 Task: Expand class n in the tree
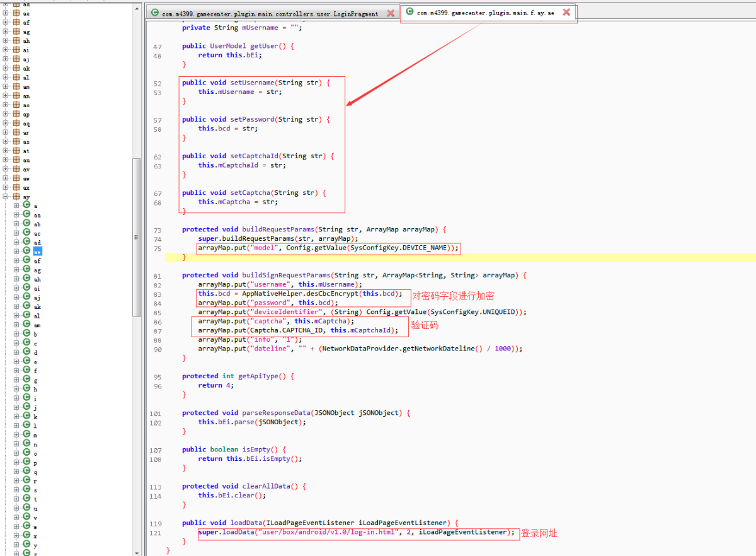(x=16, y=444)
